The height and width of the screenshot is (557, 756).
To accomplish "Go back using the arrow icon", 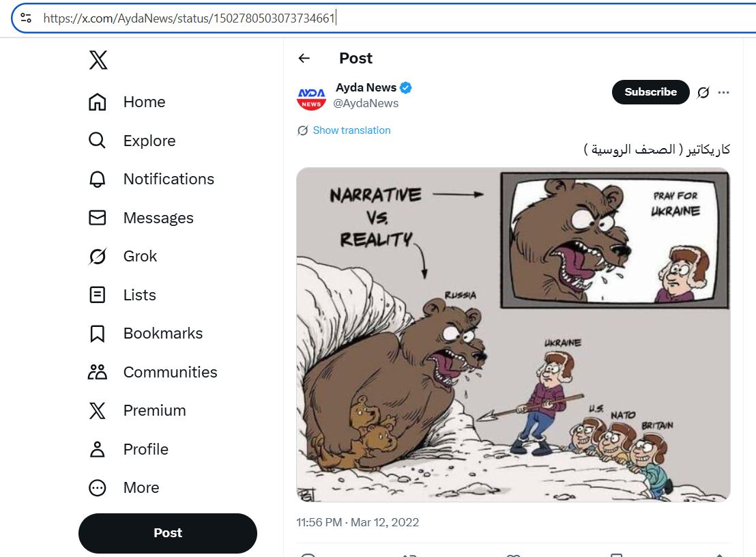I will coord(304,59).
